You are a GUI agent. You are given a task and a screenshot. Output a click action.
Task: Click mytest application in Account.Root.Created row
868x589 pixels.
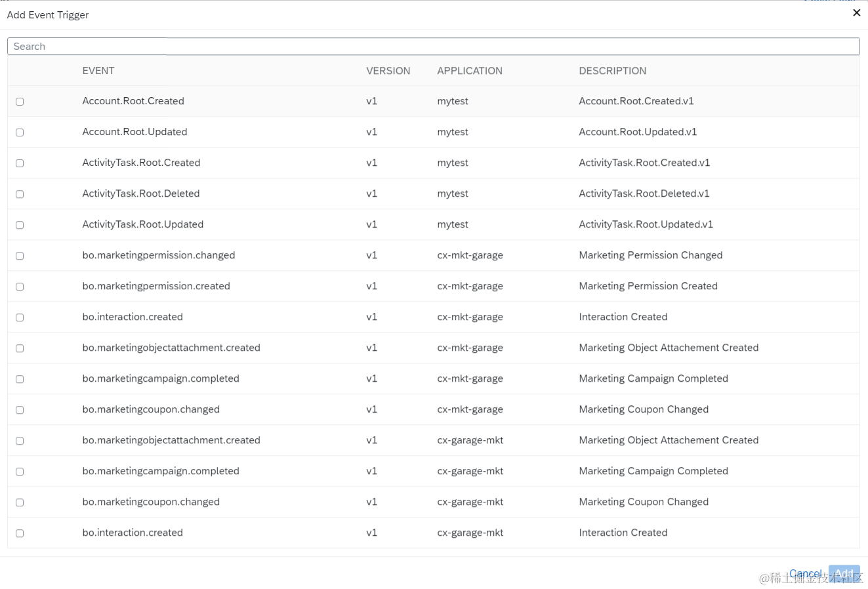click(x=453, y=101)
